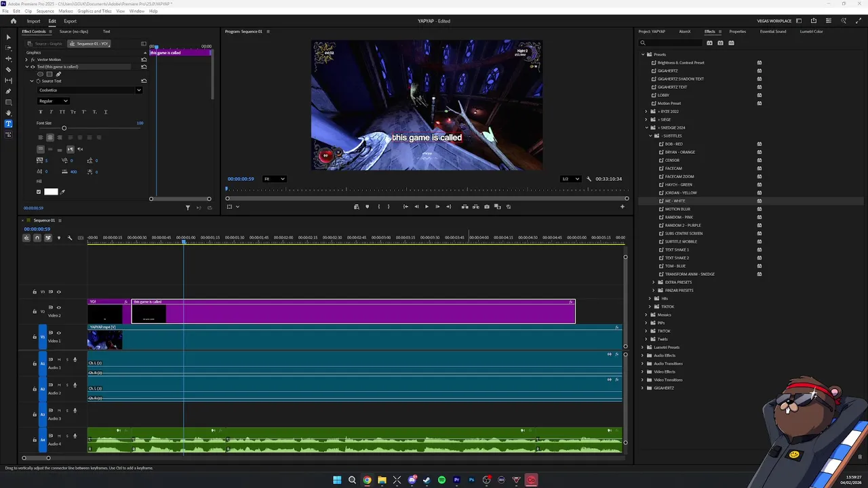Open the Fit zoom level dropdown
This screenshot has width=868, height=488.
coord(274,179)
